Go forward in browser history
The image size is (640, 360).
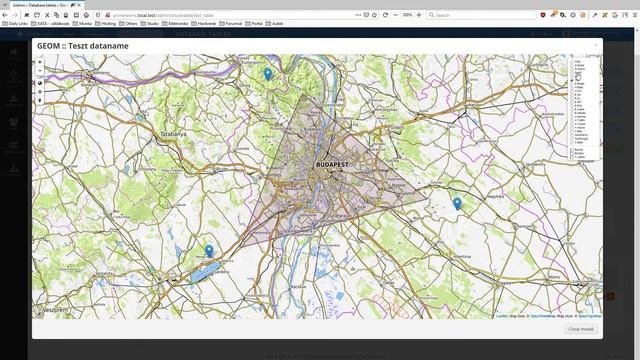[x=15, y=15]
